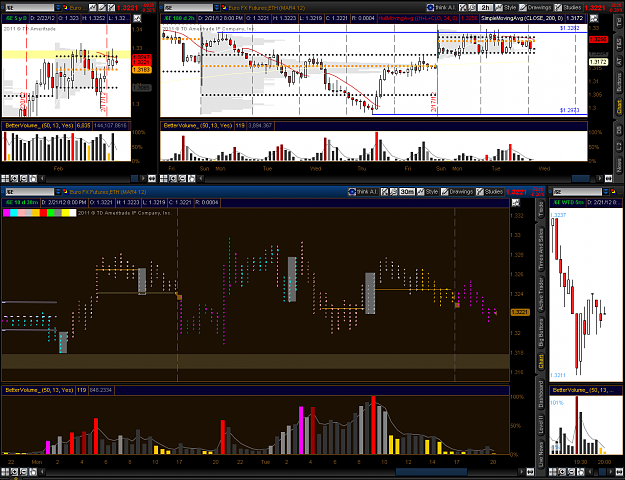Viewport: 625px width, 480px height.
Task: Click grid layout icon below the daily chart
Action: (5, 179)
